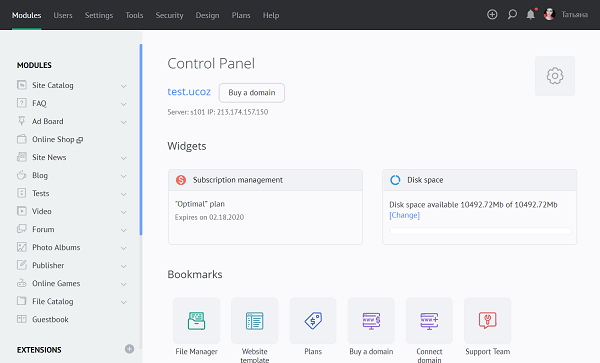Click the Guestbook icon

(22, 319)
